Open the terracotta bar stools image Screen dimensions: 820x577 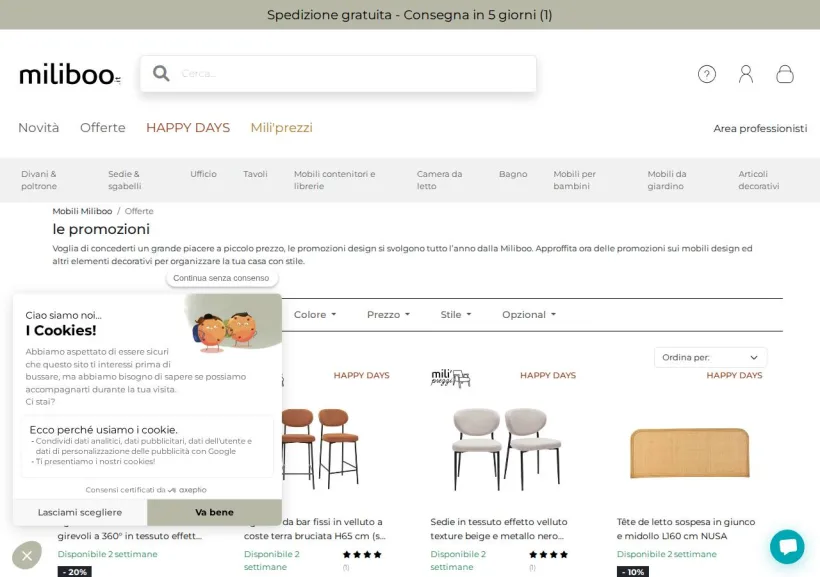321,447
